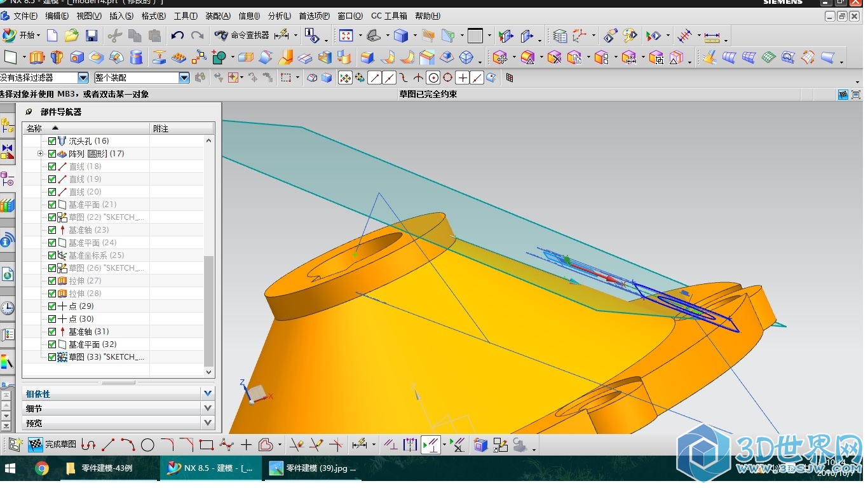Click the Fit view icon
868x488 pixels.
tap(346, 36)
